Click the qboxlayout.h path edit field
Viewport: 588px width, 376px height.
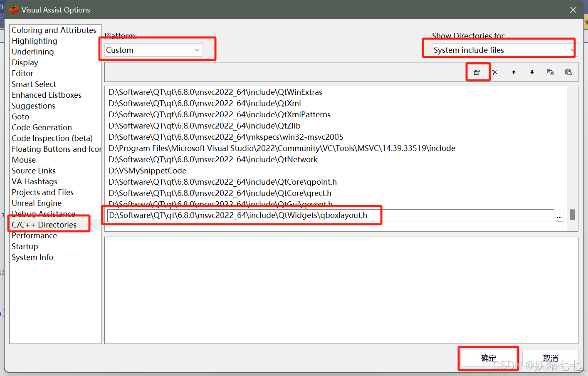coord(331,215)
